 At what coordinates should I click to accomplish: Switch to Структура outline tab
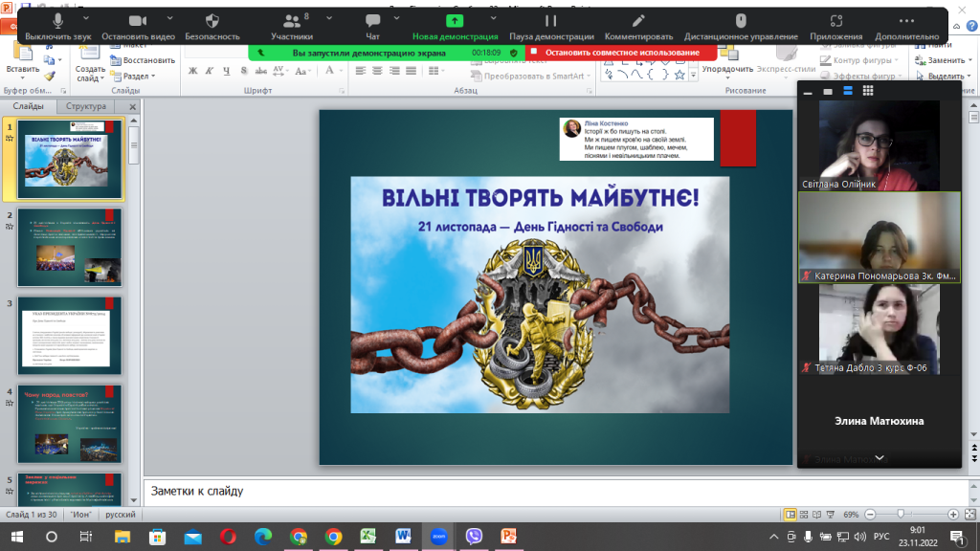pyautogui.click(x=86, y=106)
